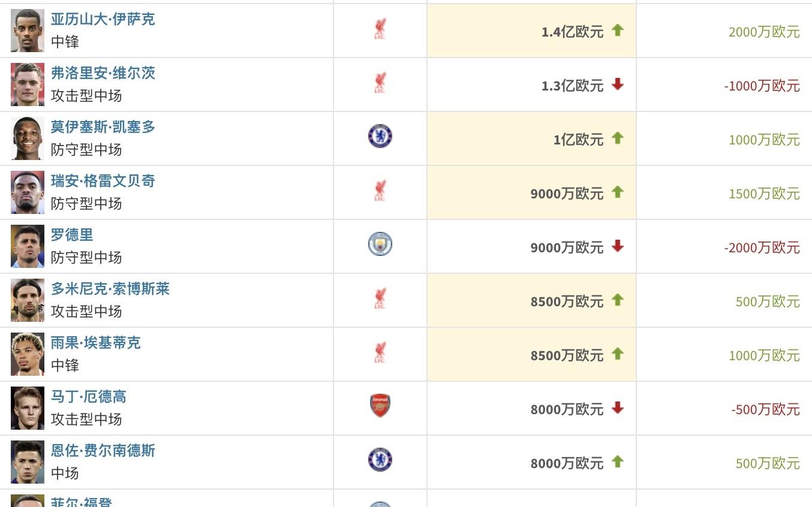Click Liverpool crest in 弗洛里安·维尔茨 row
This screenshot has width=812, height=507.
click(x=380, y=83)
